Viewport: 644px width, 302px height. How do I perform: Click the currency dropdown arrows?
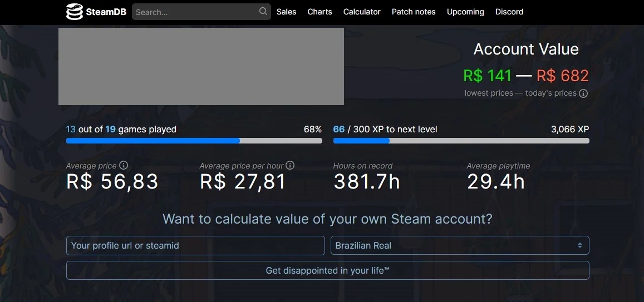579,245
